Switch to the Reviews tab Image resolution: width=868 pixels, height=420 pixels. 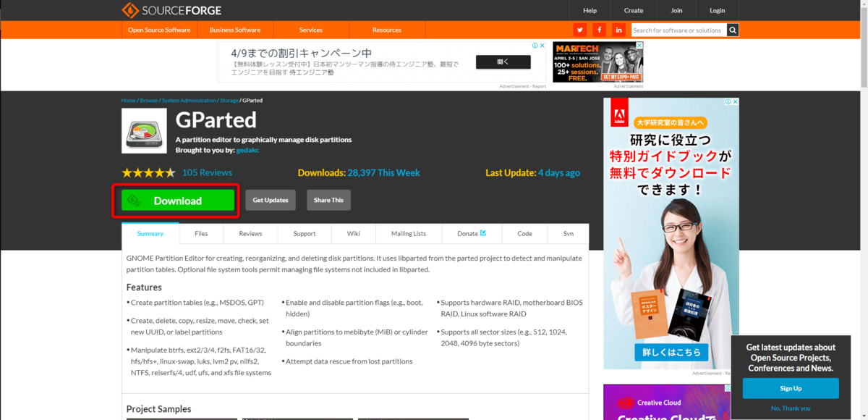pyautogui.click(x=250, y=233)
